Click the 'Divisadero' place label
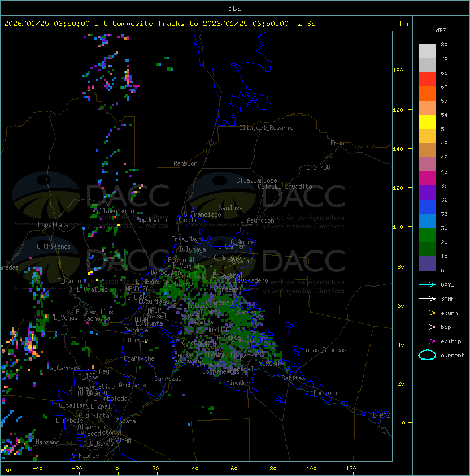470x476 pixels. coord(251,280)
